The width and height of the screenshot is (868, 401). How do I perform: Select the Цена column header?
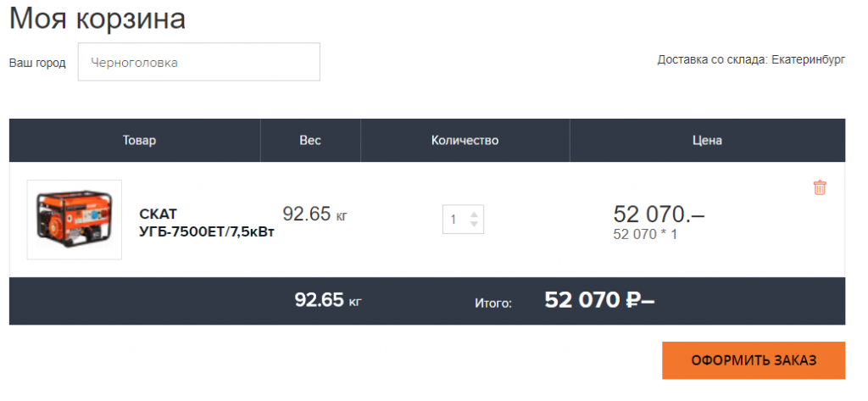[707, 140]
